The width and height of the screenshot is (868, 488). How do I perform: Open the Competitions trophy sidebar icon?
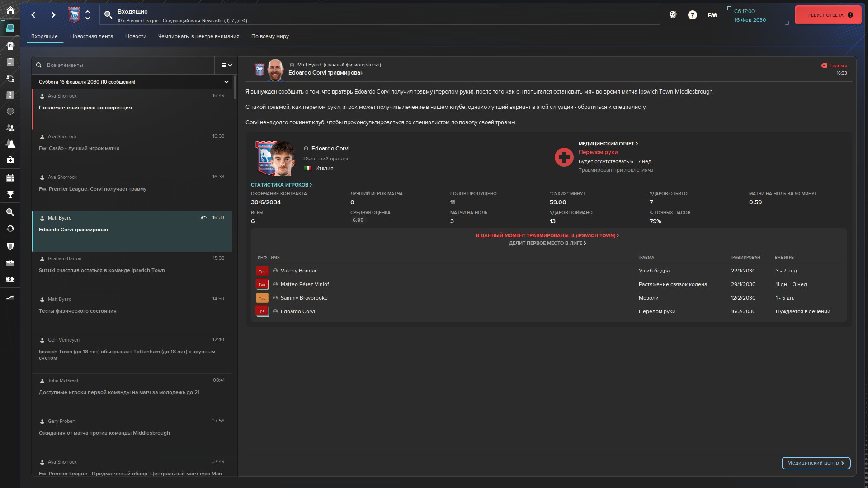(x=10, y=194)
